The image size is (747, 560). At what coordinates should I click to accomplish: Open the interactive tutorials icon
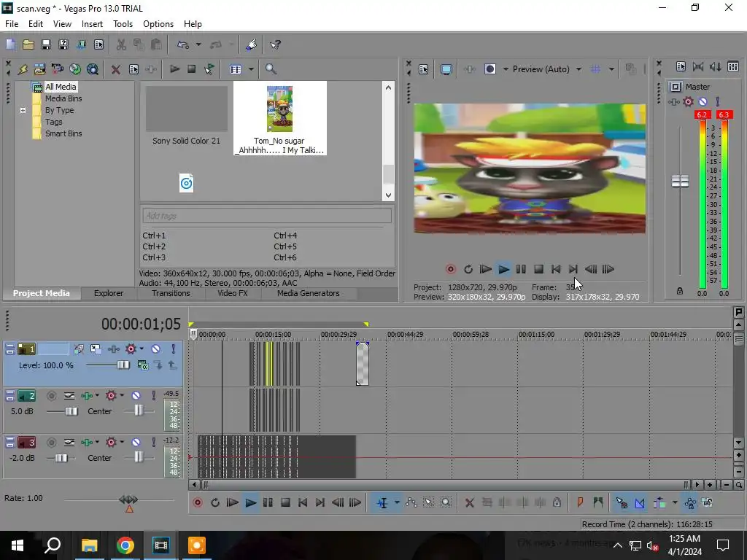[252, 44]
